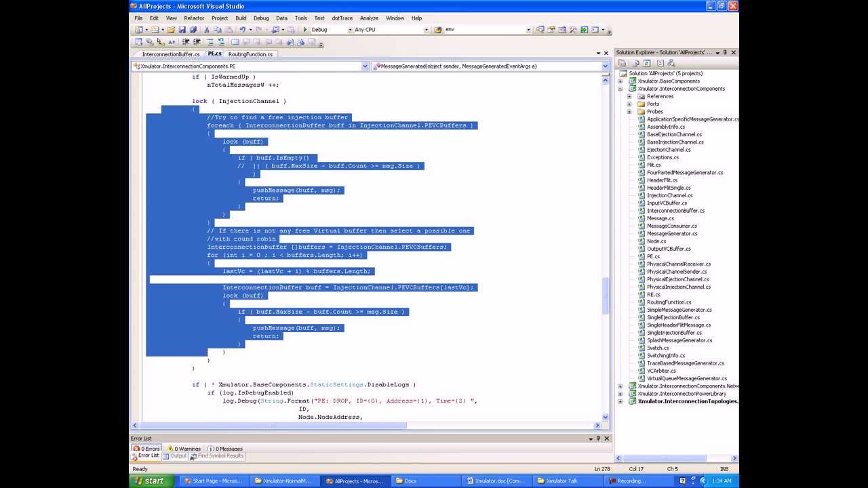868x488 pixels.
Task: Toggle the 0 Messages filter
Action: 225,449
